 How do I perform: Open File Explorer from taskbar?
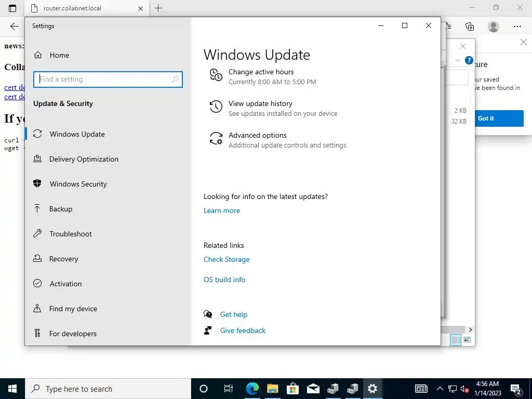click(272, 389)
